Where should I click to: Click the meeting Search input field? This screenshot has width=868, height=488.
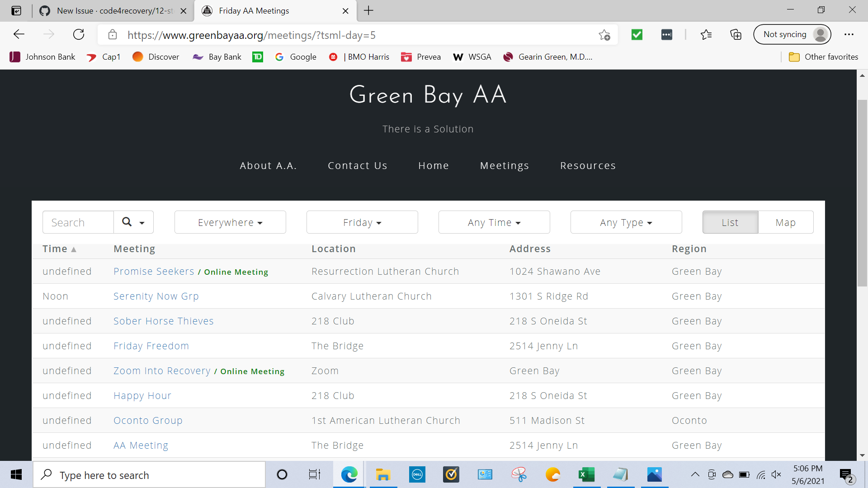pos(78,222)
